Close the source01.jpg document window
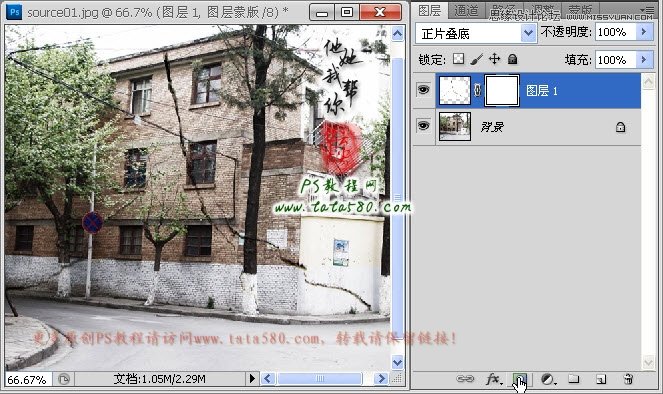This screenshot has width=663, height=394. [380, 12]
